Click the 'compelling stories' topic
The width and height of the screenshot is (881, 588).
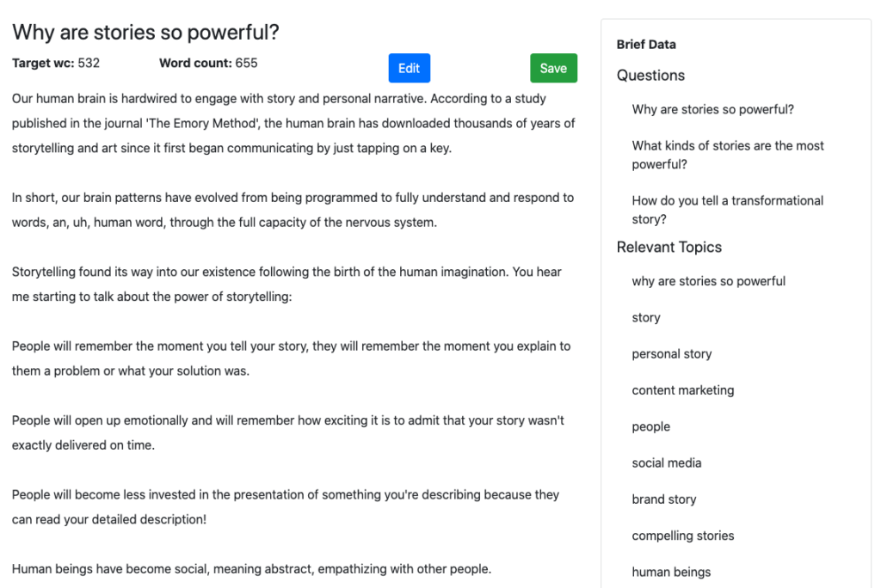pyautogui.click(x=683, y=536)
